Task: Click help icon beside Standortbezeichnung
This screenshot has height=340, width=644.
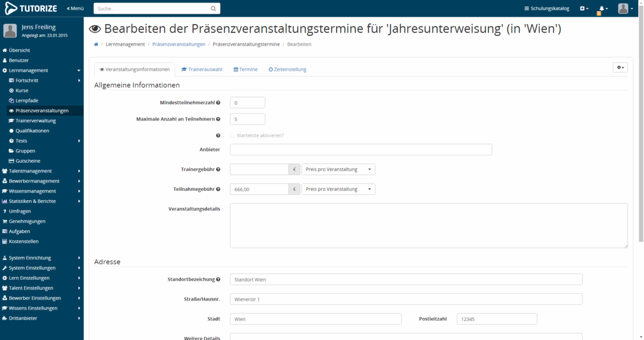Action: click(218, 279)
